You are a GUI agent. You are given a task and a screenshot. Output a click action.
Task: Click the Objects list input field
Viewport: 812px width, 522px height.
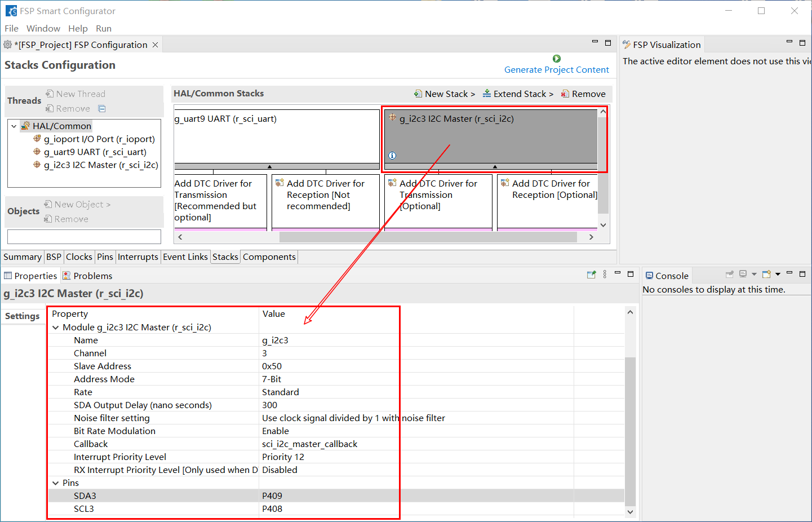coord(84,236)
